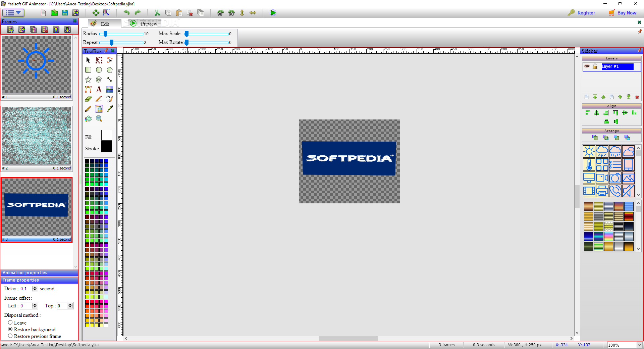Select the eraser tool
This screenshot has width=644, height=349.
[88, 99]
